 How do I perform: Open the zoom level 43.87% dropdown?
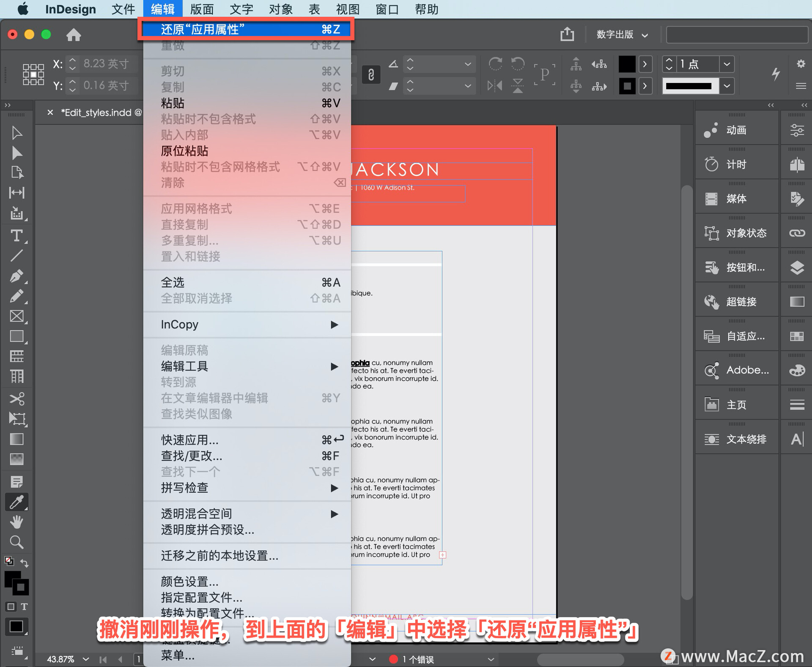pyautogui.click(x=86, y=659)
